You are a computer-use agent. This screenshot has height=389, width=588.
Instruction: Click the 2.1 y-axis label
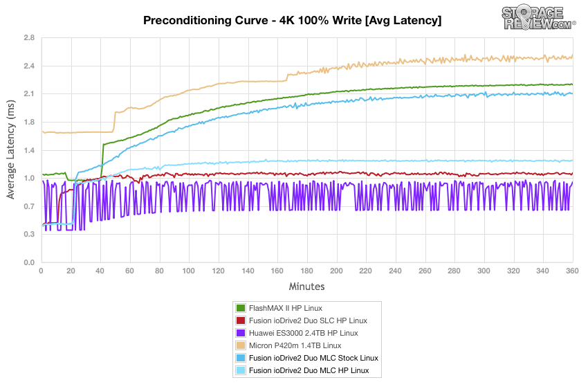[29, 93]
